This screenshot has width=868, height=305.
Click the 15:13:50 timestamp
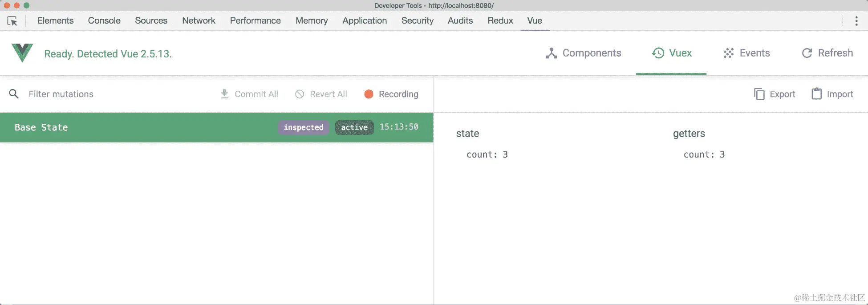[399, 127]
